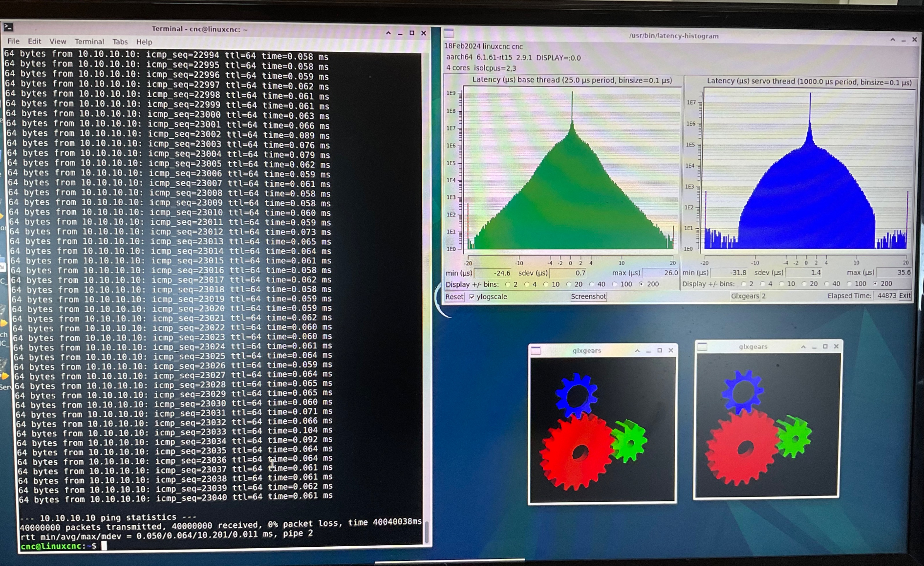
Task: Open the File menu in Terminal
Action: pos(13,41)
